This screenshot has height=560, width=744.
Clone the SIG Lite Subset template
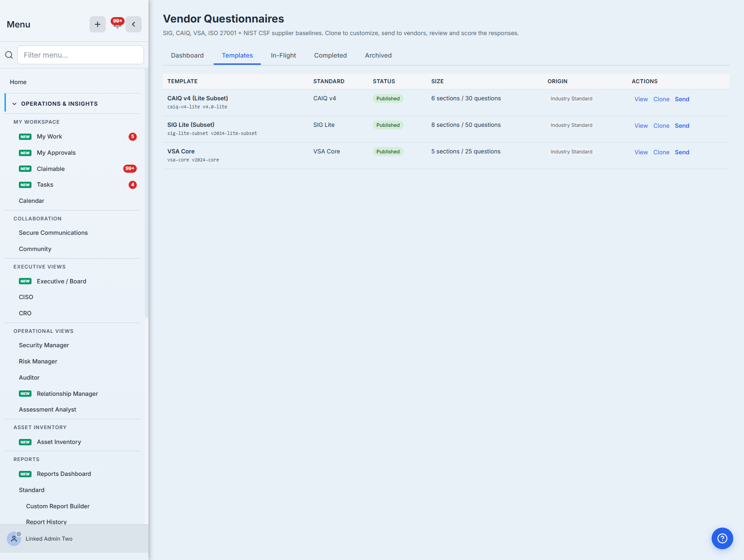pyautogui.click(x=661, y=126)
